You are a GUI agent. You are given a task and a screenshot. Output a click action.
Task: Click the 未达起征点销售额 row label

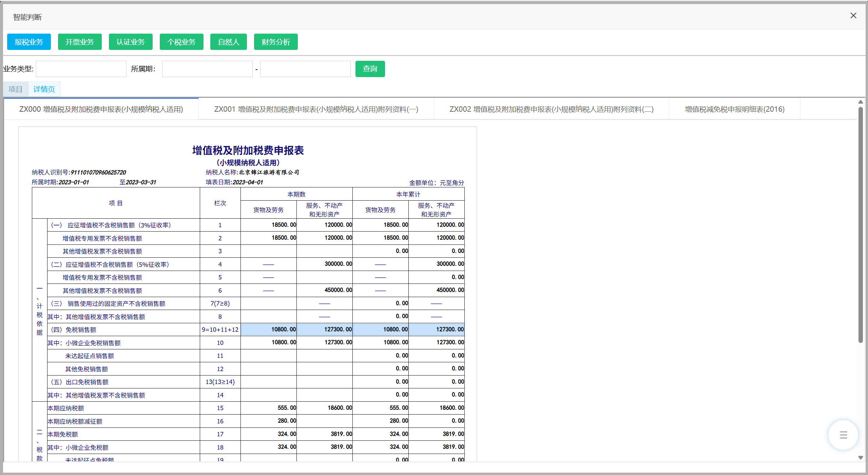coord(90,356)
